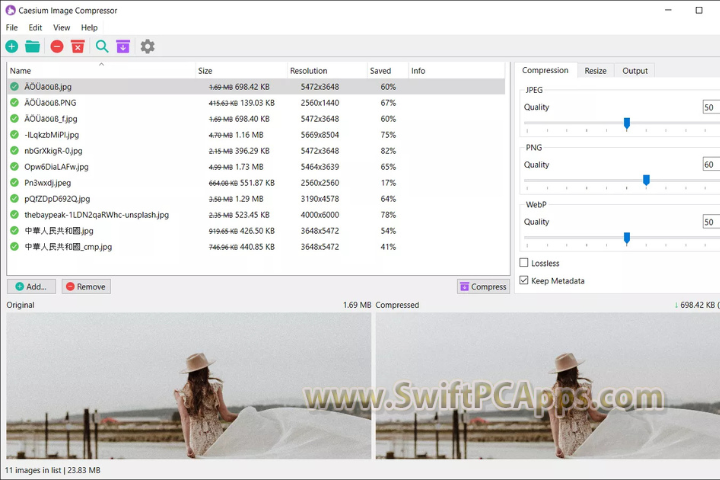
Task: Click the status bar text '11 images in list'
Action: [33, 470]
